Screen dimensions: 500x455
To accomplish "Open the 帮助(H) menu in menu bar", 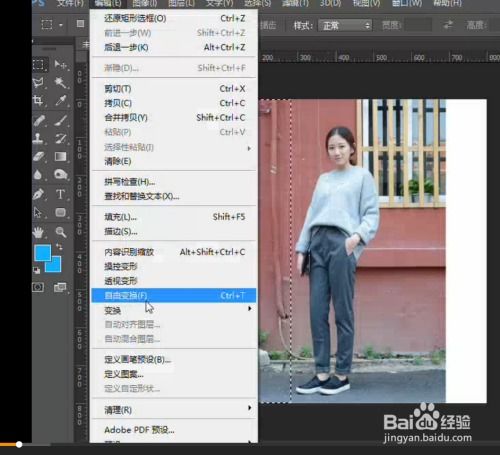I will [x=447, y=3].
